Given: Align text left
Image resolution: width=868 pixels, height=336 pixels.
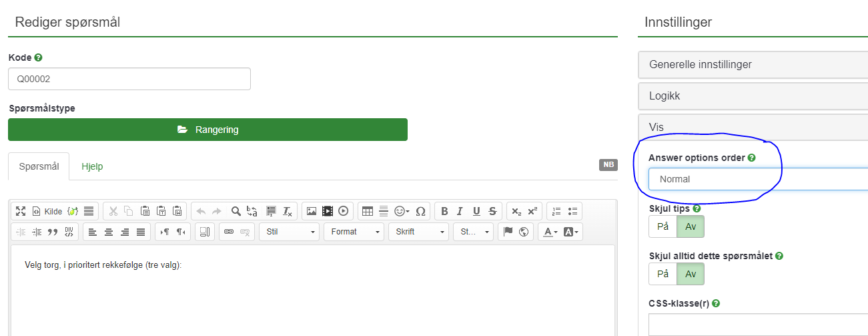Looking at the screenshot, I should point(93,232).
